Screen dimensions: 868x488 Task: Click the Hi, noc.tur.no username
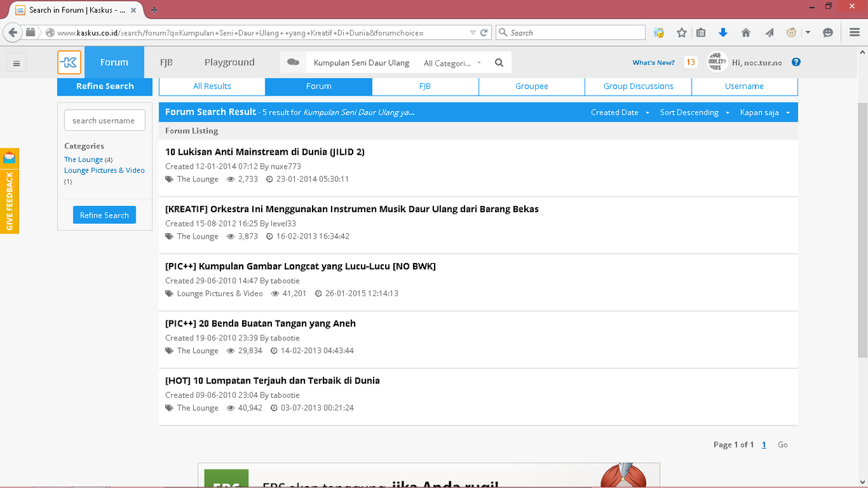coord(757,62)
